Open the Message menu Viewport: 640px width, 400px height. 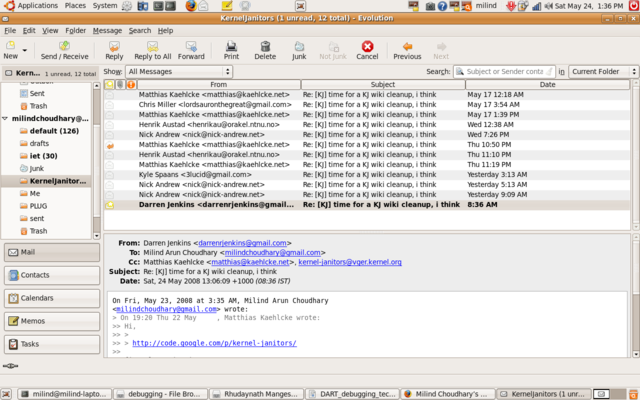[107, 31]
